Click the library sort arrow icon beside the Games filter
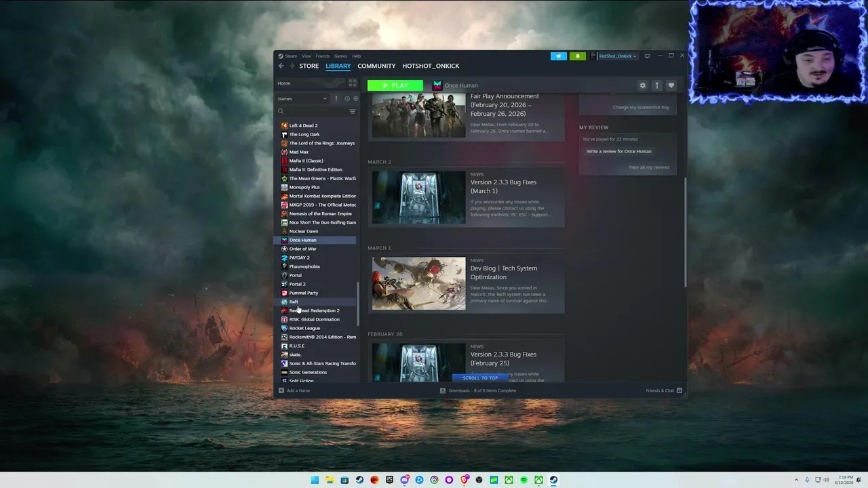This screenshot has width=868, height=488. [336, 99]
